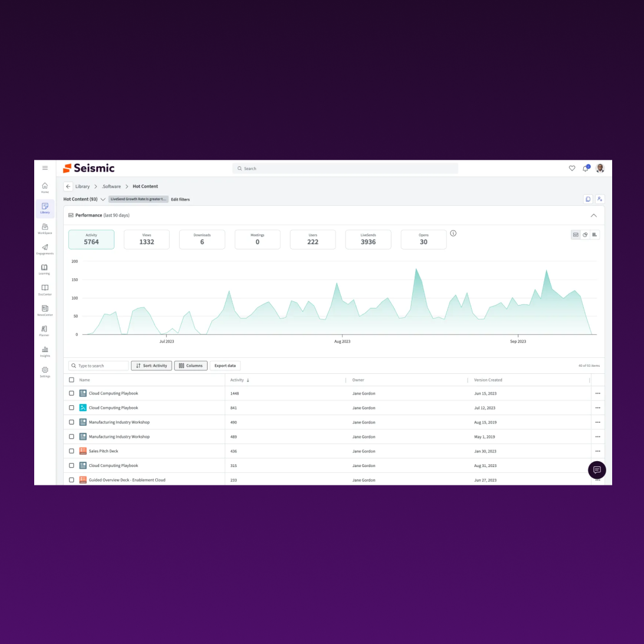644x644 pixels.
Task: Click the Edit filters link
Action: (x=180, y=199)
